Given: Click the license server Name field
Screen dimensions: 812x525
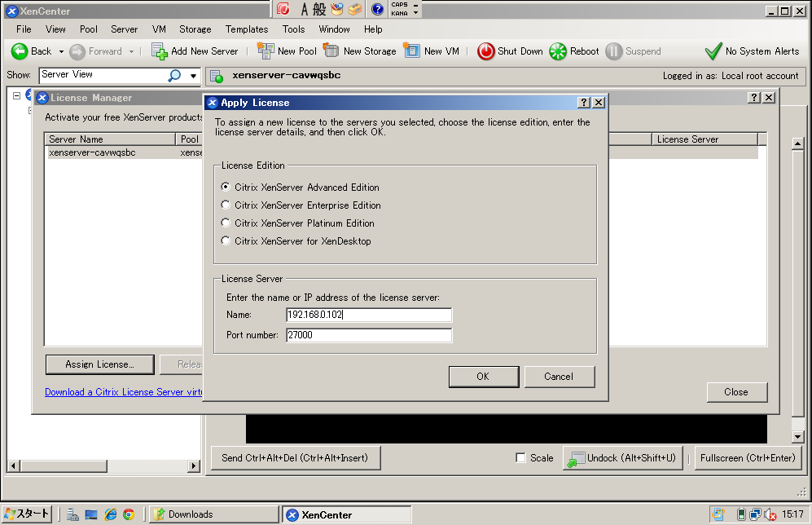Looking at the screenshot, I should [369, 315].
